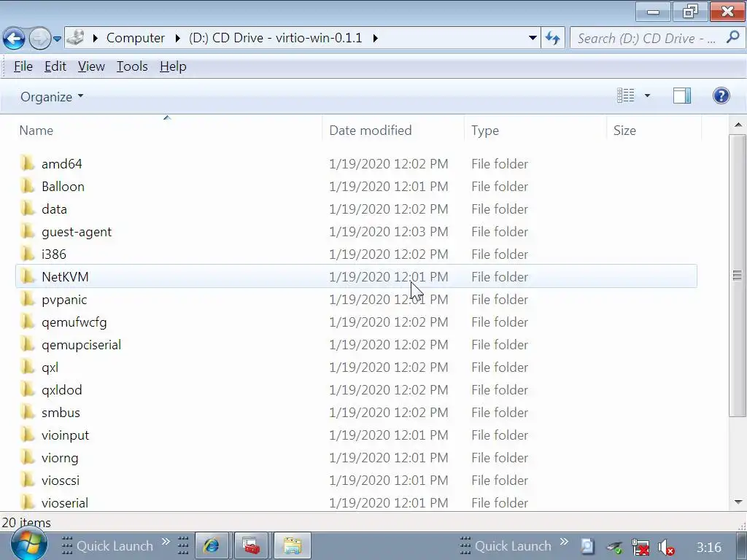Viewport: 747px width, 560px height.
Task: Click the viorng folder name
Action: [60, 458]
